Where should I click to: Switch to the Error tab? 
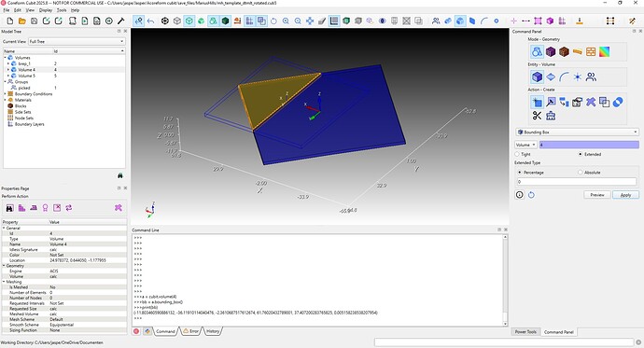pos(191,331)
